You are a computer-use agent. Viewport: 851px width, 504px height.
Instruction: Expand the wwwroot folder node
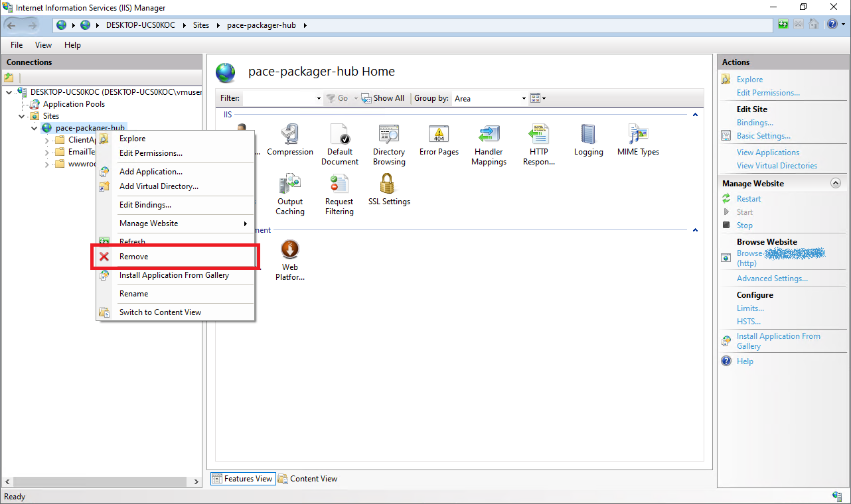[46, 164]
